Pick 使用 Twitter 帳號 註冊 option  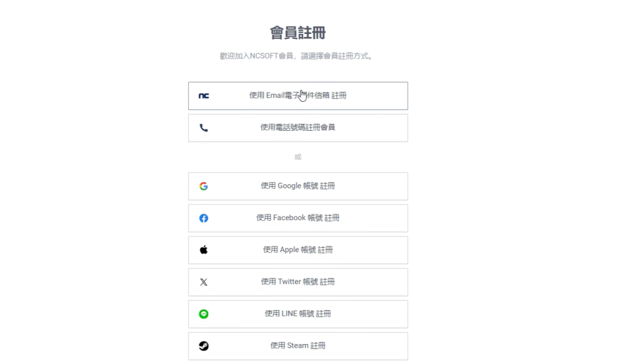click(297, 282)
